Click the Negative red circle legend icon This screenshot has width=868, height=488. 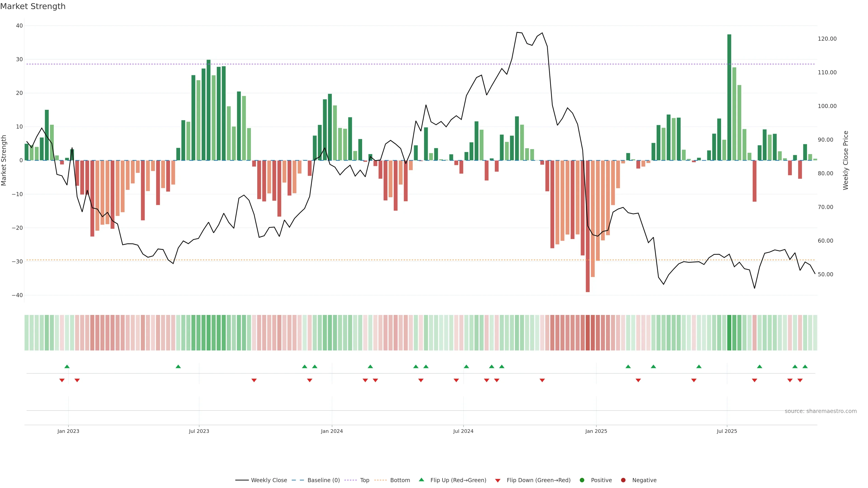pos(623,480)
